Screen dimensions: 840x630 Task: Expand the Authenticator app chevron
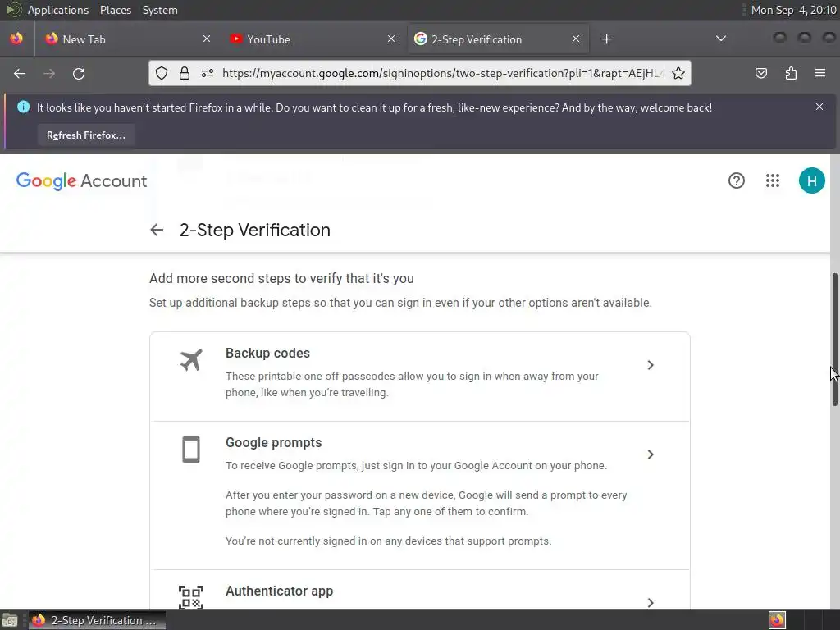650,603
